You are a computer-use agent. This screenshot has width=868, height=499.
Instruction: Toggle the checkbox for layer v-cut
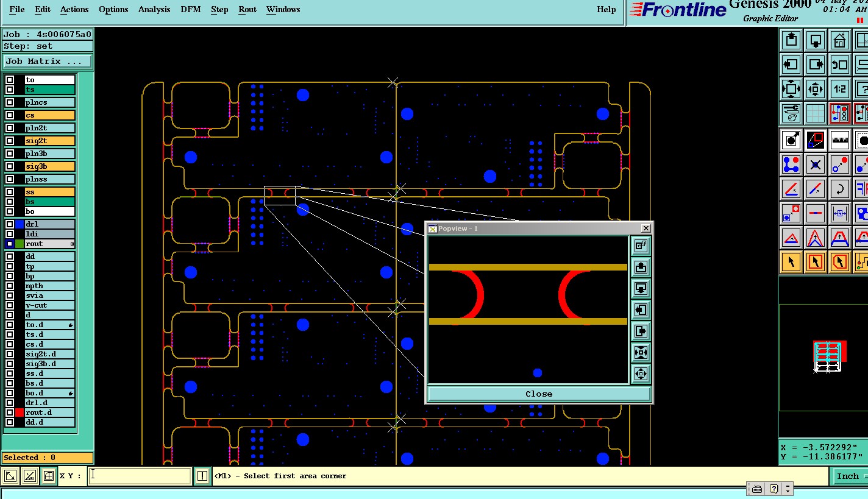click(10, 305)
